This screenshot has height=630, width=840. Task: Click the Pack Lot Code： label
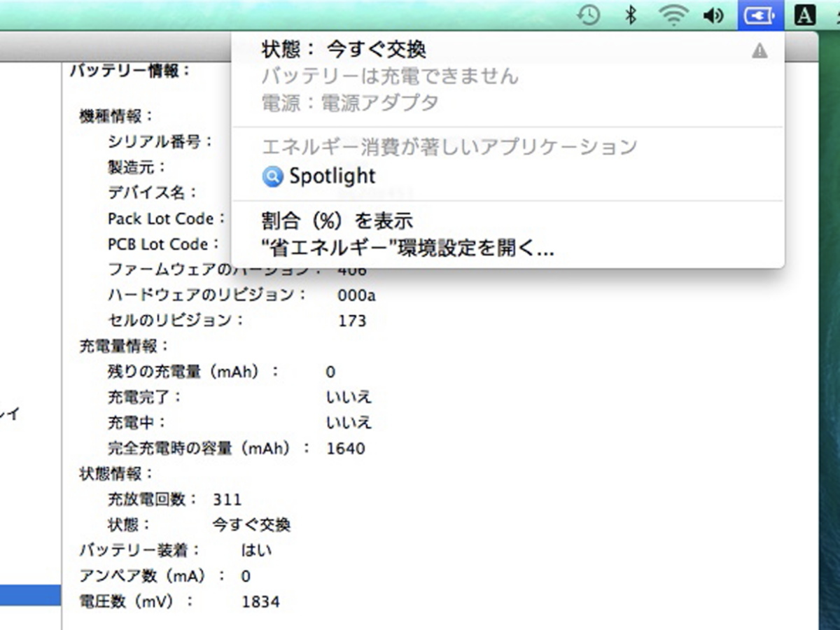click(167, 218)
